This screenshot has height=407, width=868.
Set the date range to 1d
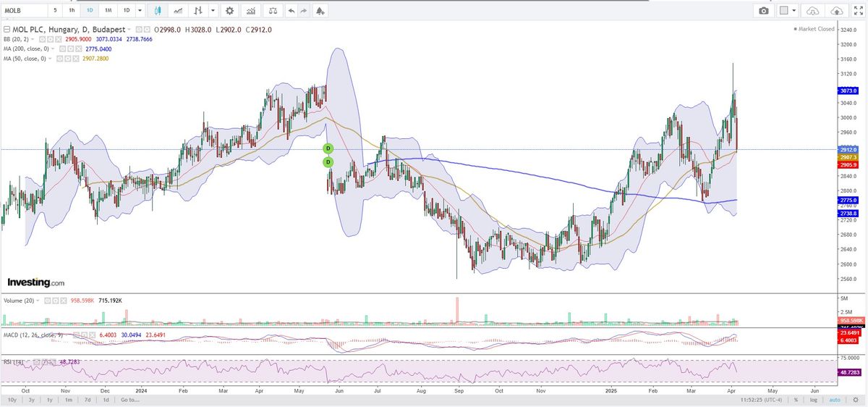pyautogui.click(x=106, y=400)
